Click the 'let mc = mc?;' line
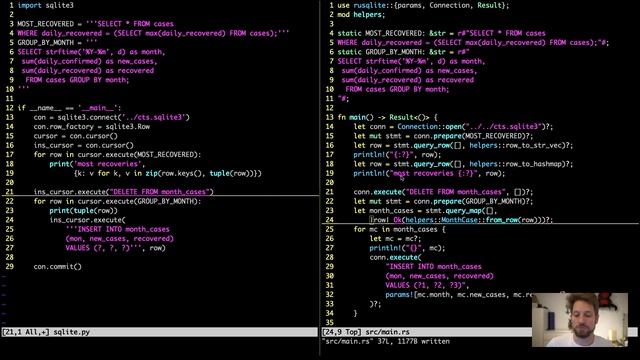The width and height of the screenshot is (640, 360). (x=395, y=239)
